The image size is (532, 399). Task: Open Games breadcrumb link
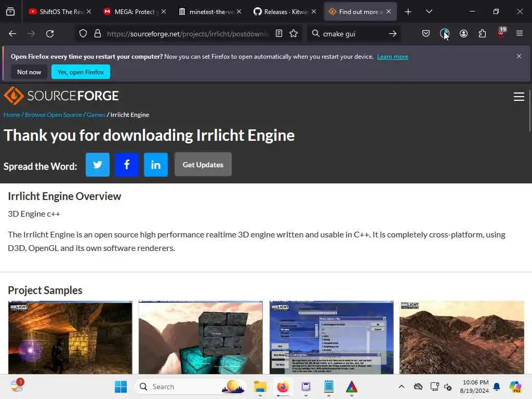[96, 115]
